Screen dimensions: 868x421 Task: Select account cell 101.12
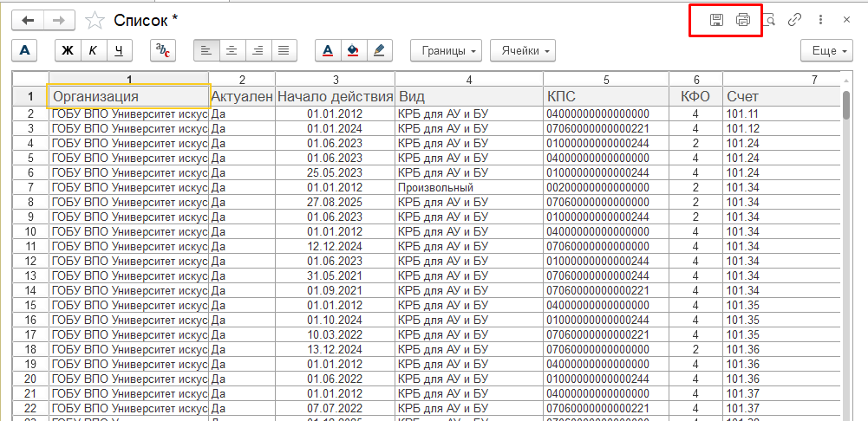pos(781,128)
